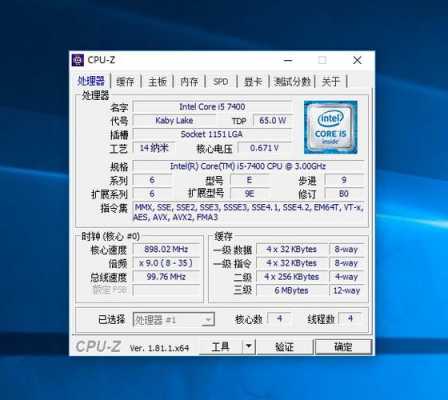Click the model value E next to 型号

coord(249,180)
